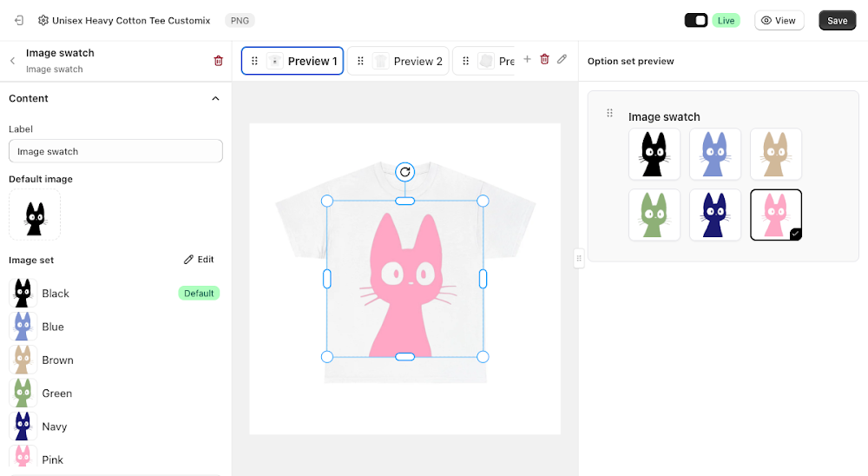The width and height of the screenshot is (868, 476).
Task: Select the Pink image set row
Action: 115,458
